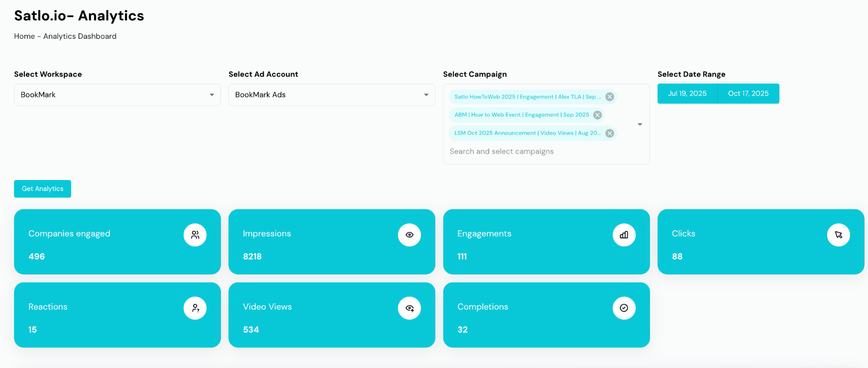Click the Video Views eye icon

click(409, 308)
